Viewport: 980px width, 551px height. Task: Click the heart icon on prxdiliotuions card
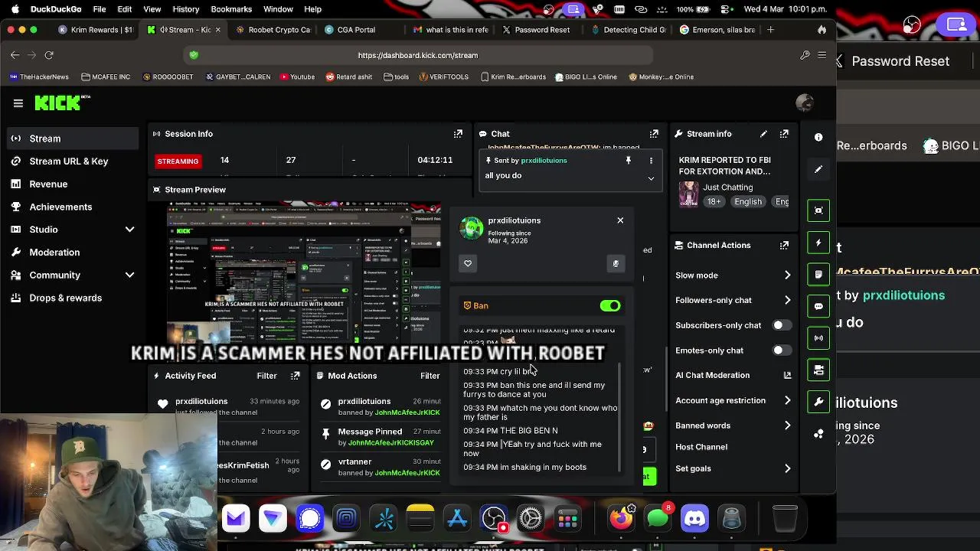468,263
